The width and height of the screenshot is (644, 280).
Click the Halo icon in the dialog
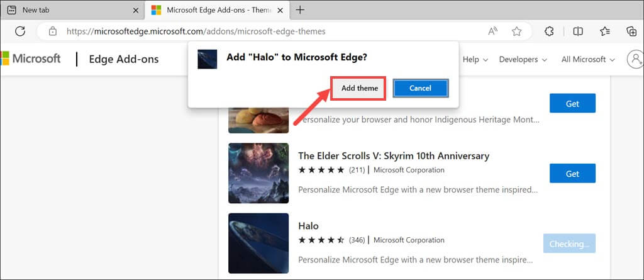click(208, 59)
